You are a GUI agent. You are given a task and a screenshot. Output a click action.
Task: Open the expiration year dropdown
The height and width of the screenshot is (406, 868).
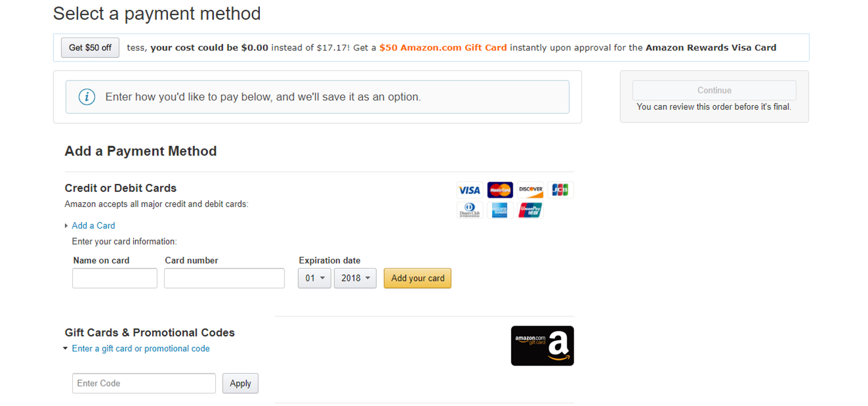tap(355, 278)
